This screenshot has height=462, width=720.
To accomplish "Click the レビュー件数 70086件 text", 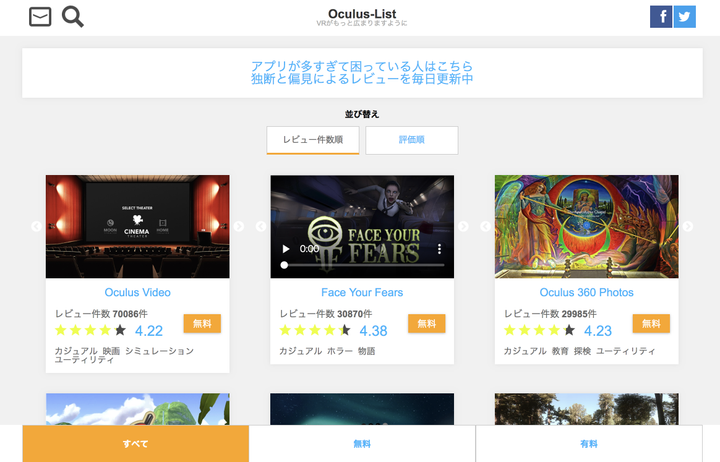I will (x=101, y=314).
